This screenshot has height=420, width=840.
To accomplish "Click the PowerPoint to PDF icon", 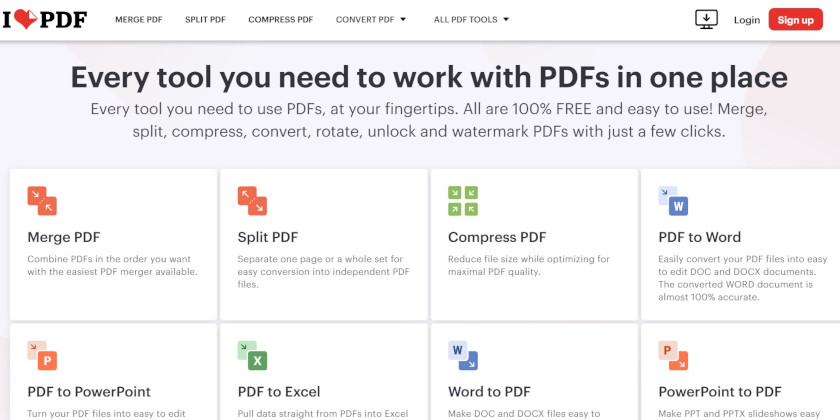I will [673, 355].
